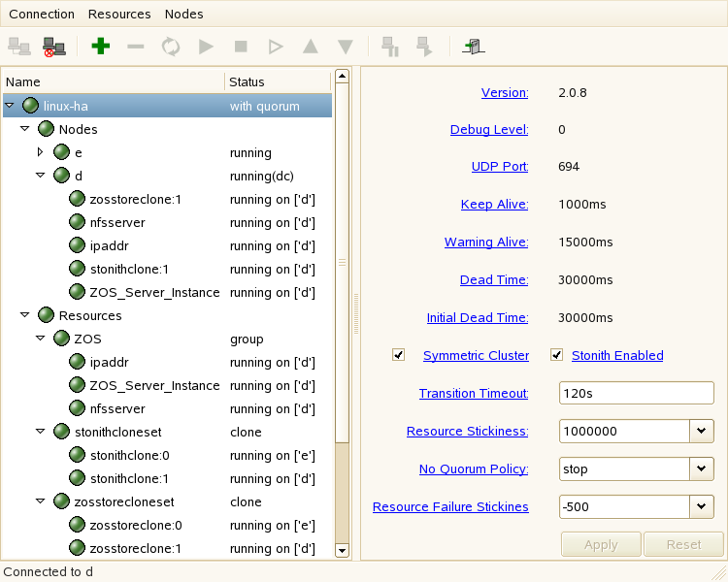The image size is (728, 582).
Task: Click the Dead Time link
Action: pos(493,280)
